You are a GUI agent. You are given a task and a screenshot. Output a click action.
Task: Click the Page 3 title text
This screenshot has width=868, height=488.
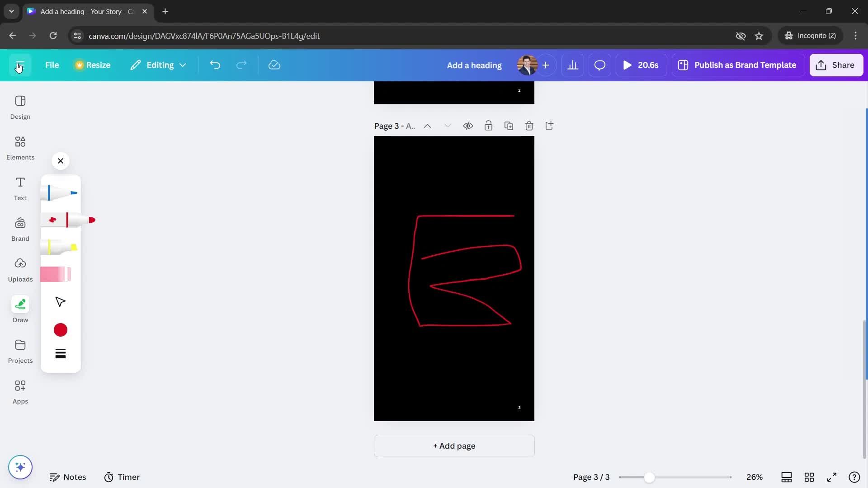395,126
